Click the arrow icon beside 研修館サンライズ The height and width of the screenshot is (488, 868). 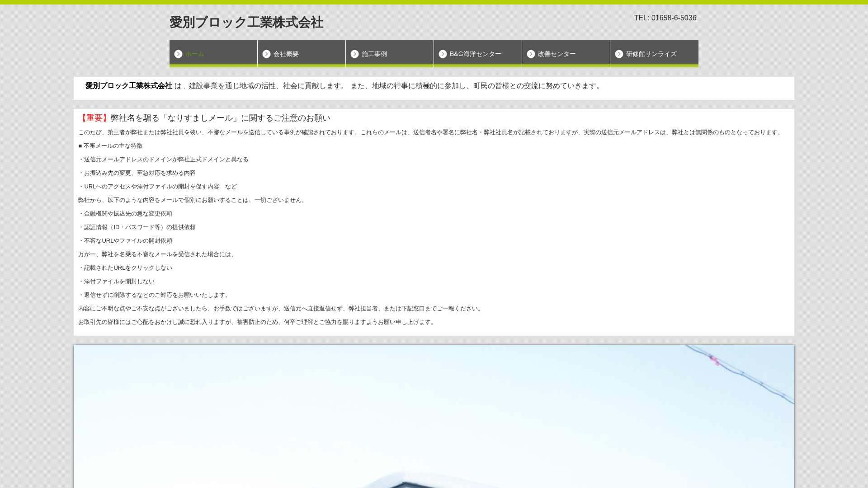(x=619, y=54)
